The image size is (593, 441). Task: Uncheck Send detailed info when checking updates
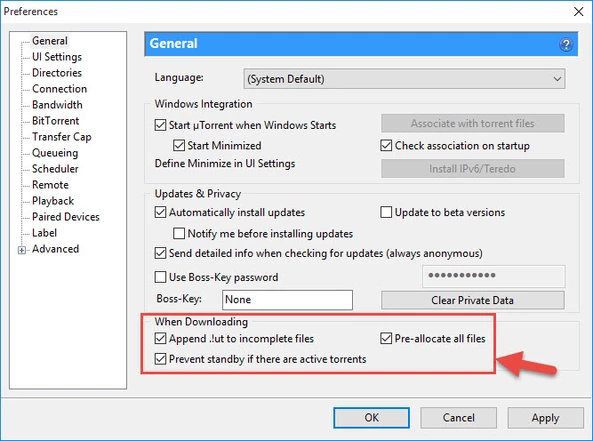(160, 253)
